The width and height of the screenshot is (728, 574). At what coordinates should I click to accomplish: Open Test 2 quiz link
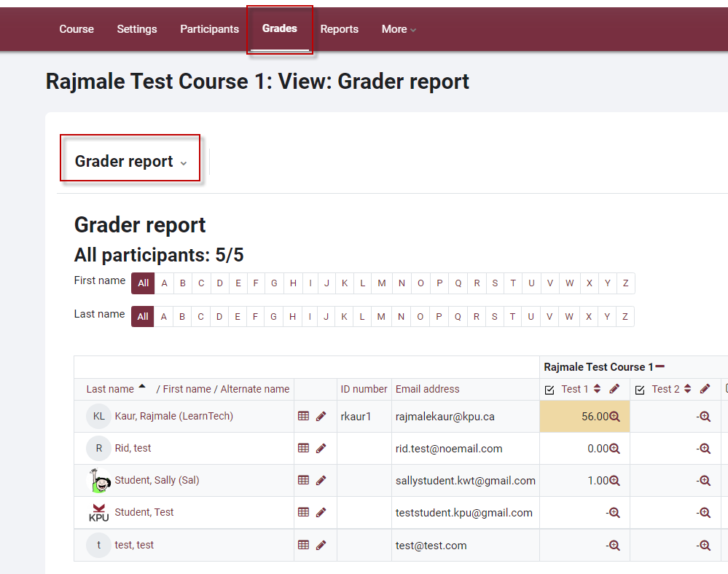665,389
